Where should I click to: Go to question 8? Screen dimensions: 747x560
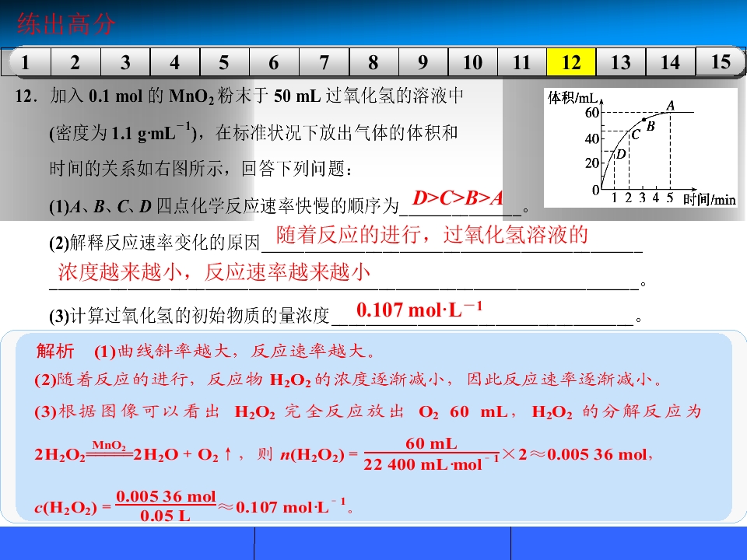[x=373, y=62]
